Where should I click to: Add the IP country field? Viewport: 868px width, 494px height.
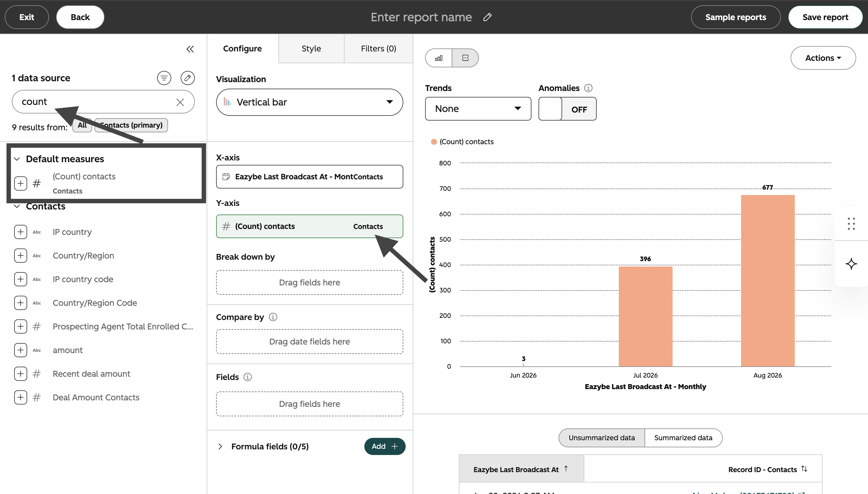tap(21, 232)
